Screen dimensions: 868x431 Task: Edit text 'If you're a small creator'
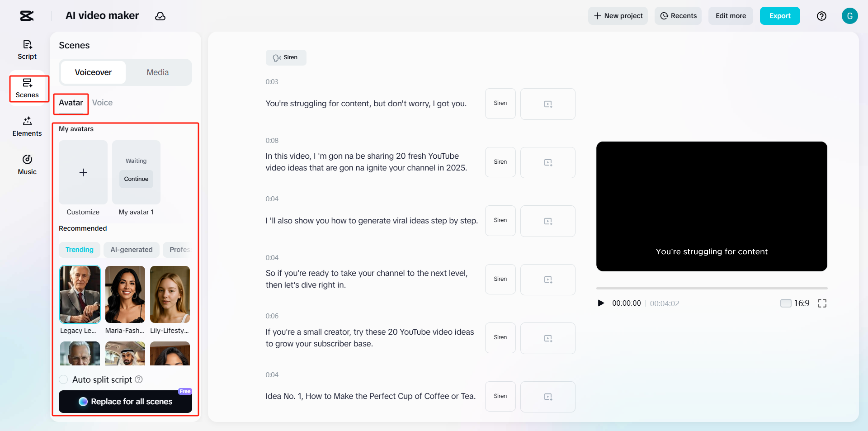tap(370, 338)
